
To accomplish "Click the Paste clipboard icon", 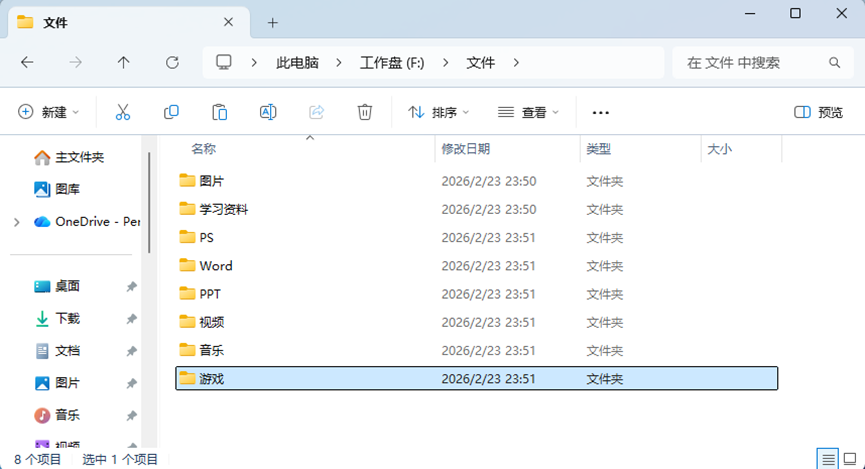I will [x=220, y=112].
